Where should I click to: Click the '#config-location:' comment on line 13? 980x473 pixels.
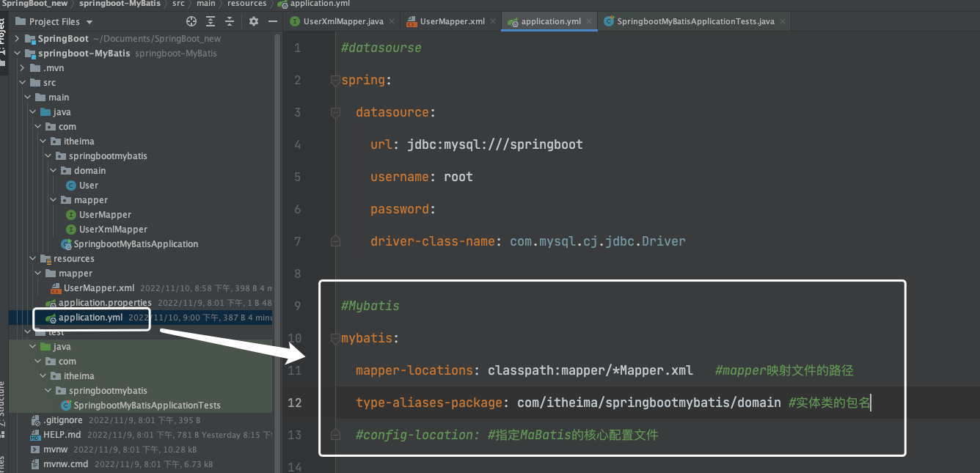click(417, 435)
